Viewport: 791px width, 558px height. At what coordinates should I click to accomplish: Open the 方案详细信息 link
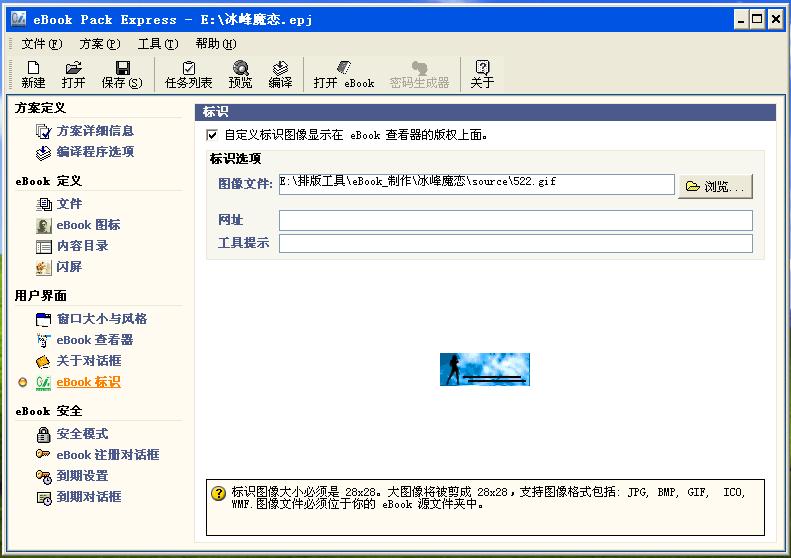pyautogui.click(x=95, y=131)
